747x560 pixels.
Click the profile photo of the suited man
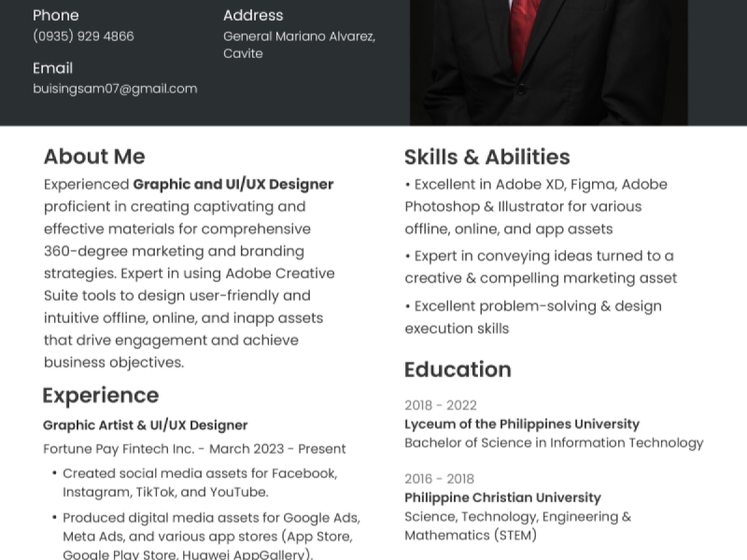pos(548,62)
